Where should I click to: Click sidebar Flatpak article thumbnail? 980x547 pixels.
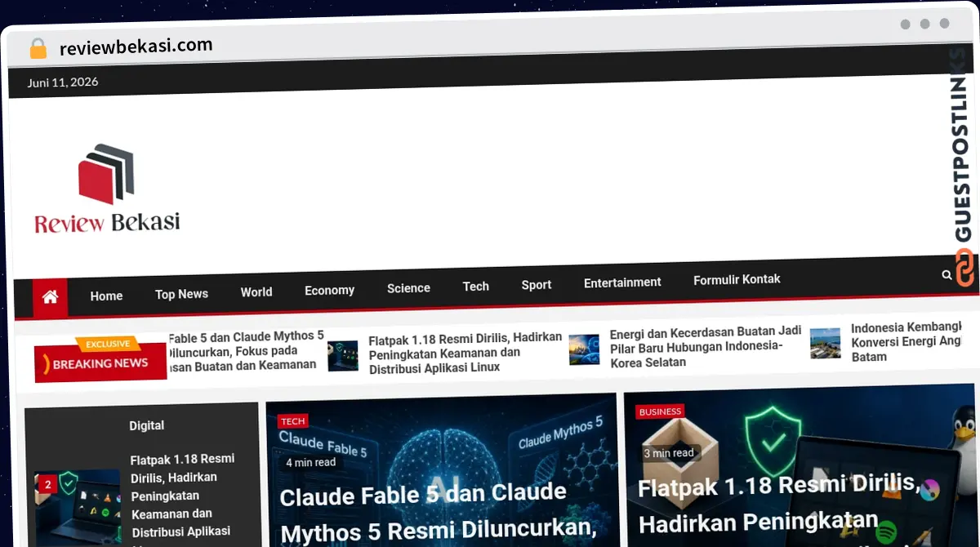point(78,507)
